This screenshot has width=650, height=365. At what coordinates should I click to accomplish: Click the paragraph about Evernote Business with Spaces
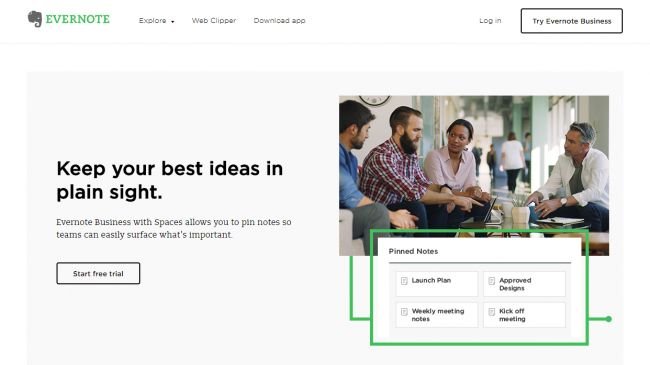(x=174, y=228)
